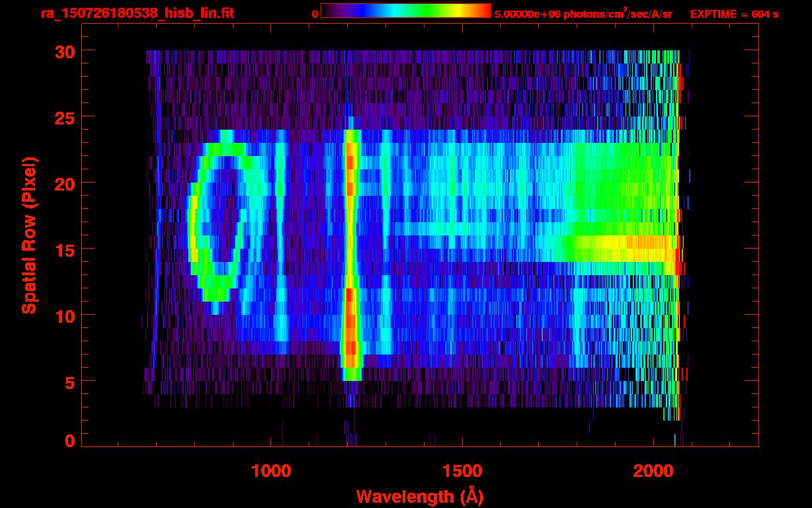Click the 2000 wavelength tick label

click(x=653, y=471)
